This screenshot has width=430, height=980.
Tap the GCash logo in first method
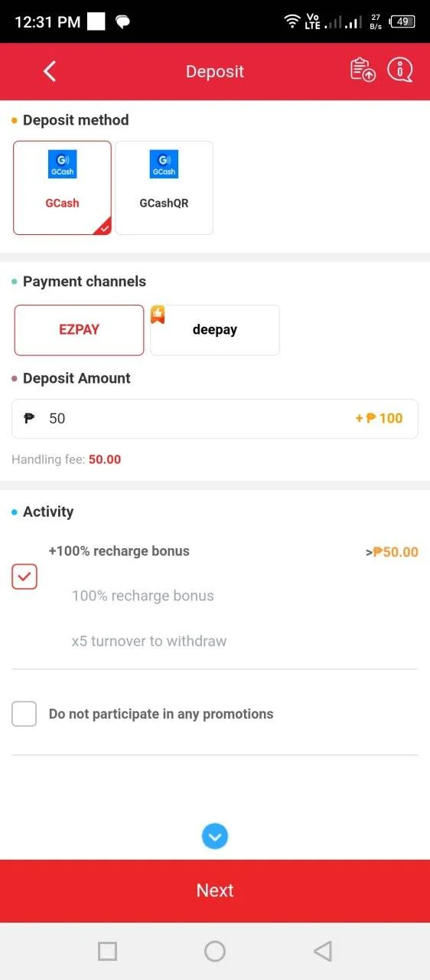tap(62, 165)
